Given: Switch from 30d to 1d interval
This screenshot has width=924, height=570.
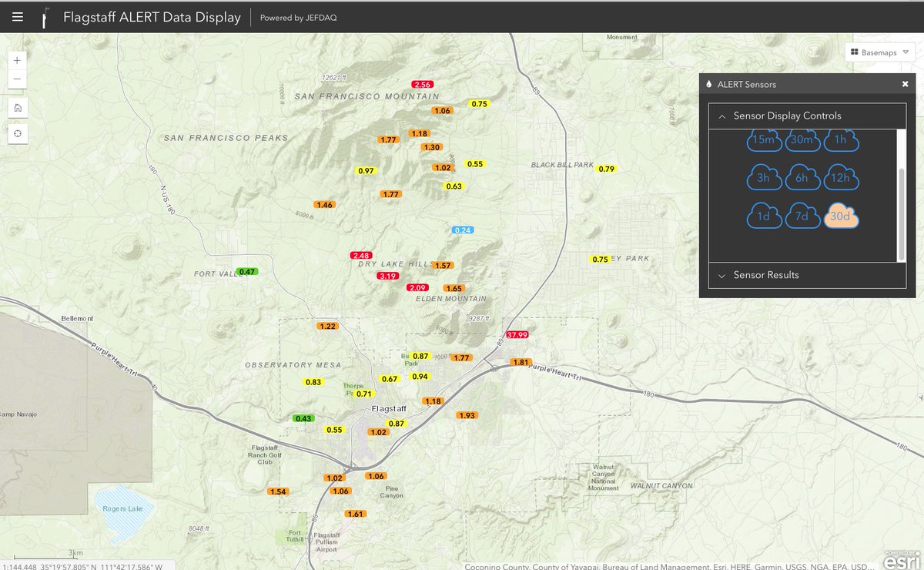Looking at the screenshot, I should point(763,216).
